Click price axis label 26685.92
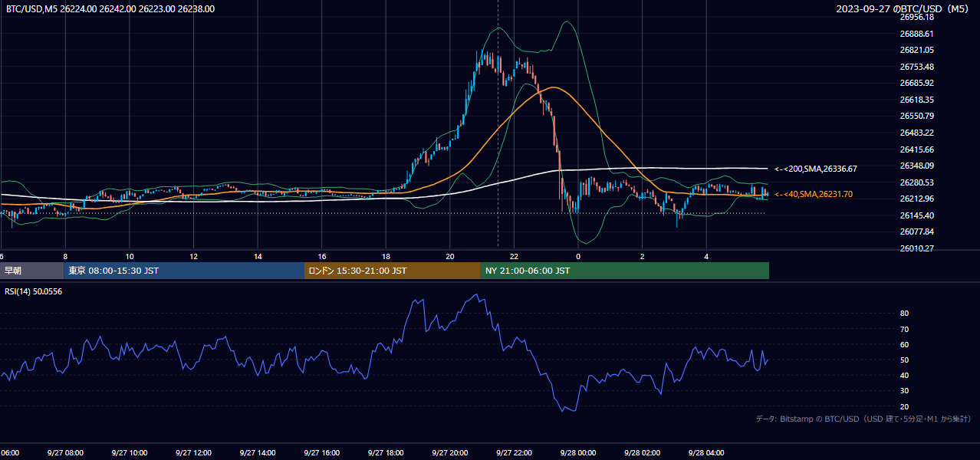 (x=916, y=83)
